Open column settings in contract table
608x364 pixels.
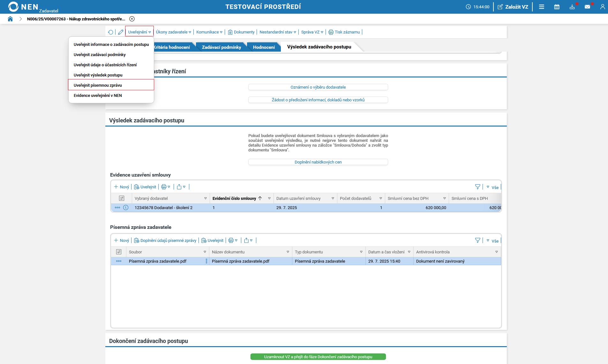tap(122, 198)
